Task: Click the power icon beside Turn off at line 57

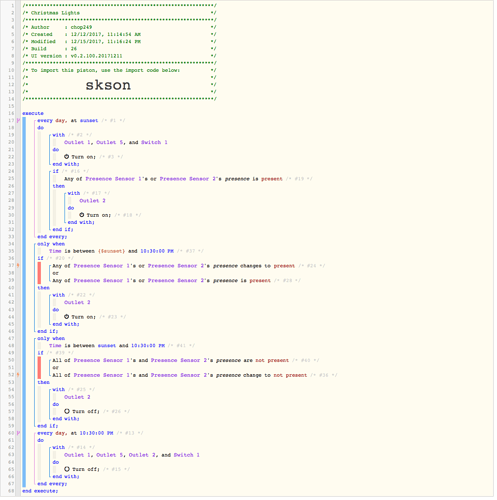Action: click(x=67, y=411)
